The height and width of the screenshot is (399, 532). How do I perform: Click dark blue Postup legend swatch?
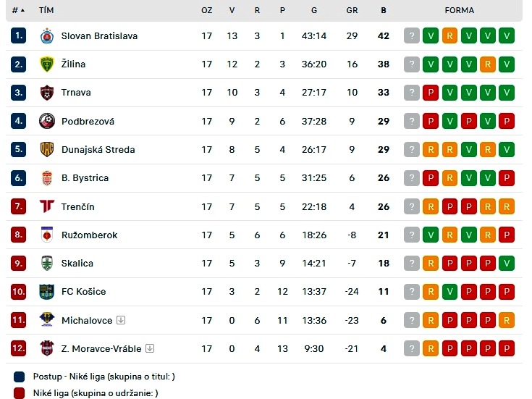pos(20,377)
